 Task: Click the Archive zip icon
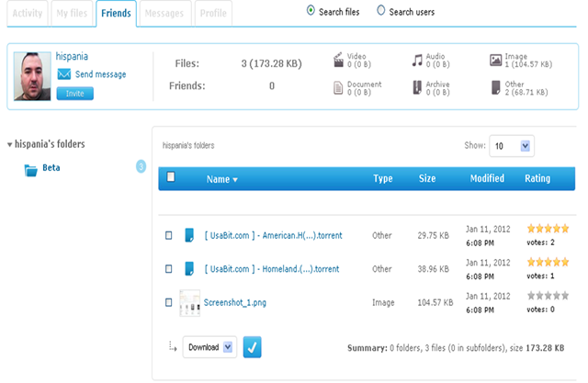tap(417, 87)
